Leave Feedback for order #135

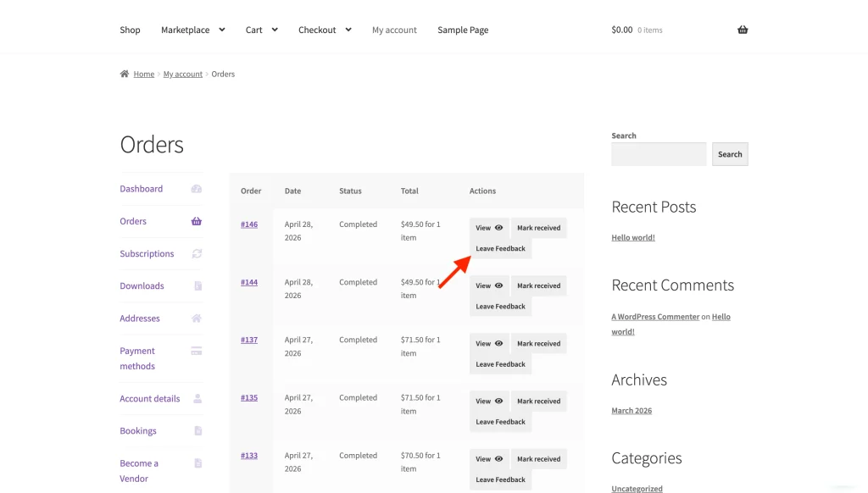click(500, 422)
